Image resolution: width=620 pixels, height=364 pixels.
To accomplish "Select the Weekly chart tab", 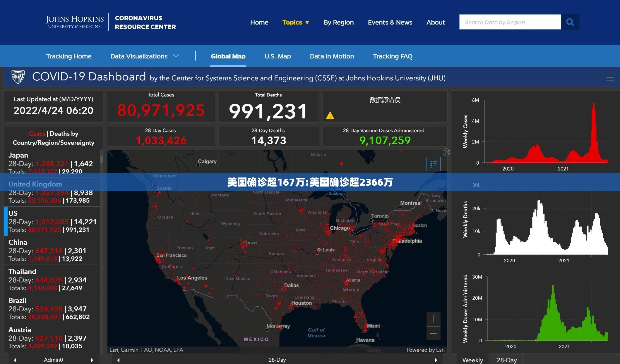I will (472, 360).
